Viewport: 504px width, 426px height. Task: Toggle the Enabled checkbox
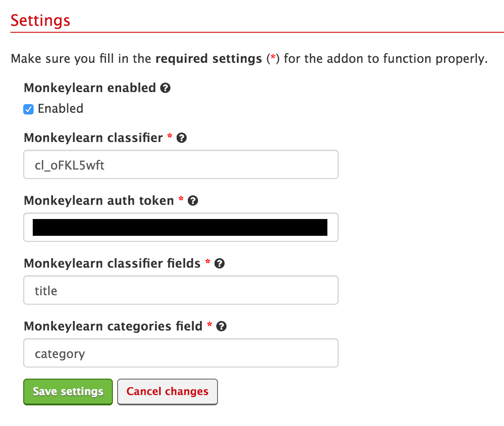[28, 109]
